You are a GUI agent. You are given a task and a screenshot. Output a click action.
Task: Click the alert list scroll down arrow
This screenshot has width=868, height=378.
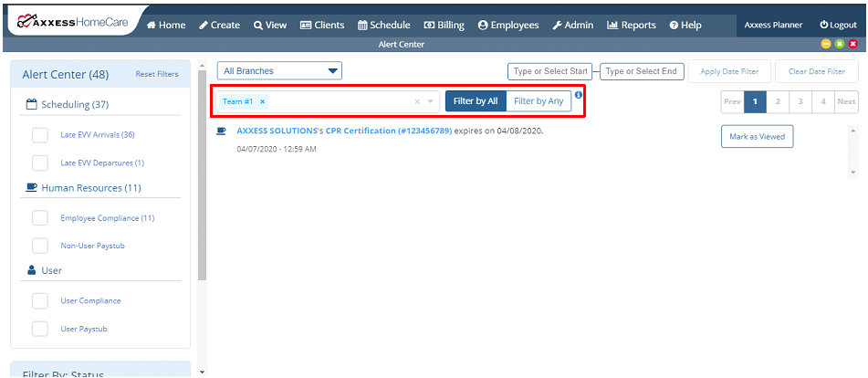[x=853, y=173]
